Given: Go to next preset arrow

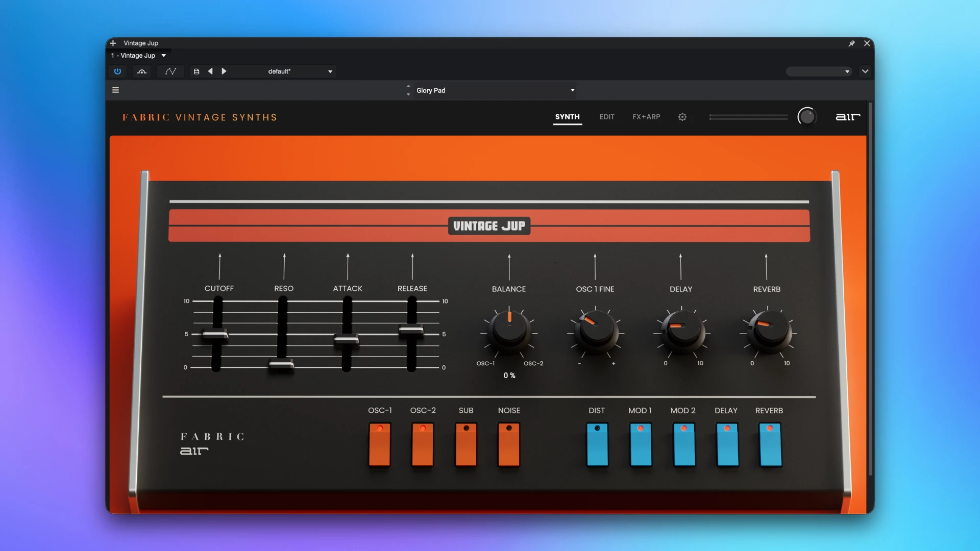Looking at the screenshot, I should [x=224, y=71].
